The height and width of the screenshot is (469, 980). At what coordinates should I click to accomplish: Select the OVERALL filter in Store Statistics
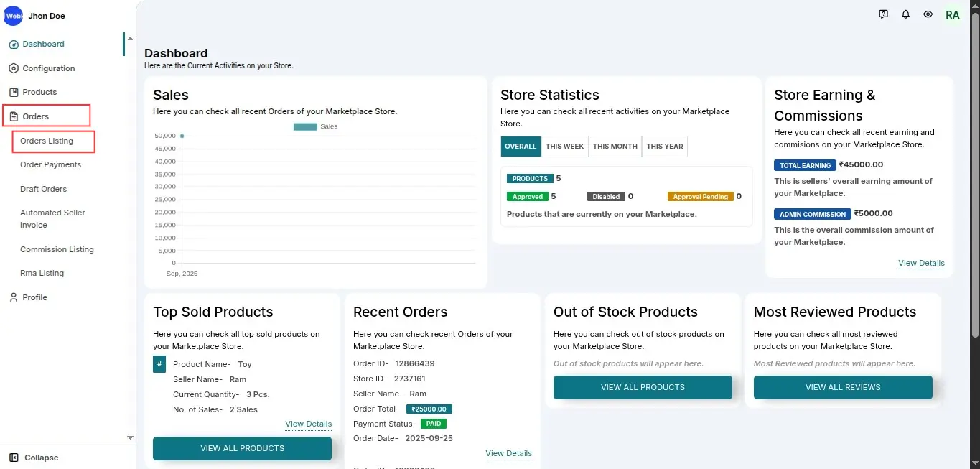(520, 146)
